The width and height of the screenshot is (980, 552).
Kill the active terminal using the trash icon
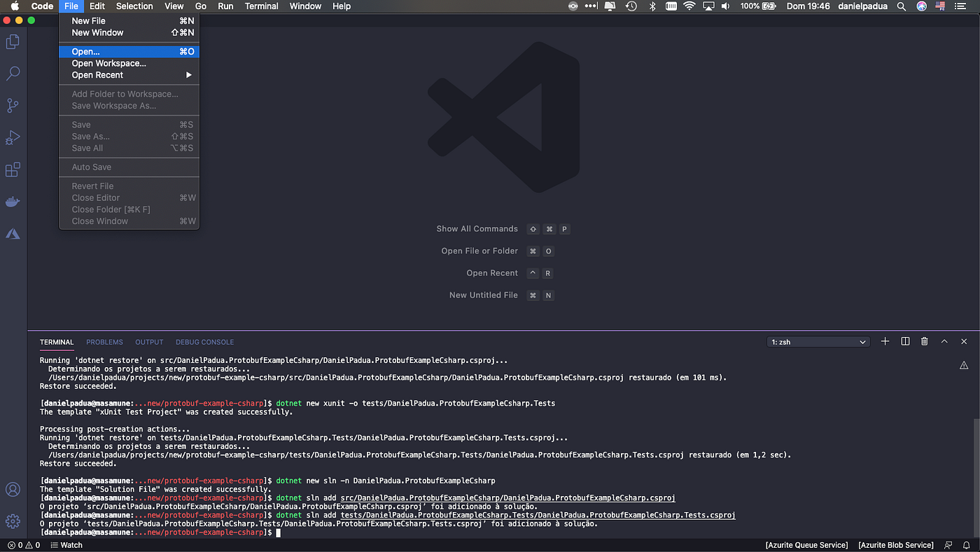click(924, 341)
